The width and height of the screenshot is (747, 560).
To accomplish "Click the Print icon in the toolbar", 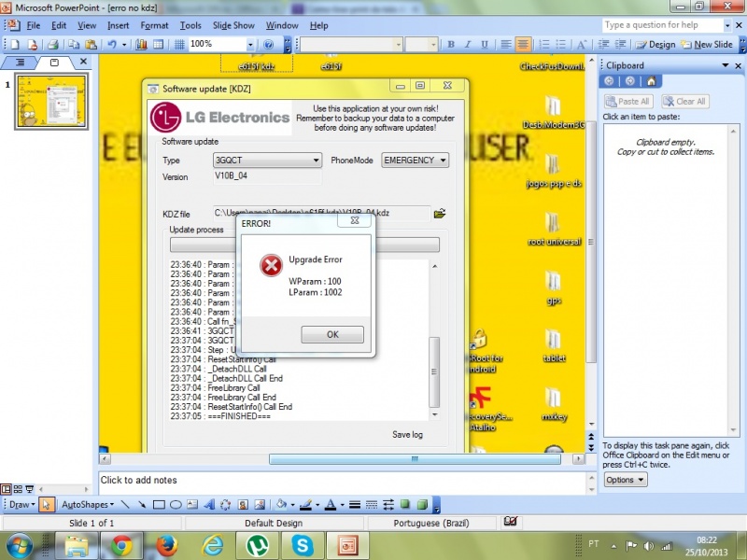I will click(53, 45).
